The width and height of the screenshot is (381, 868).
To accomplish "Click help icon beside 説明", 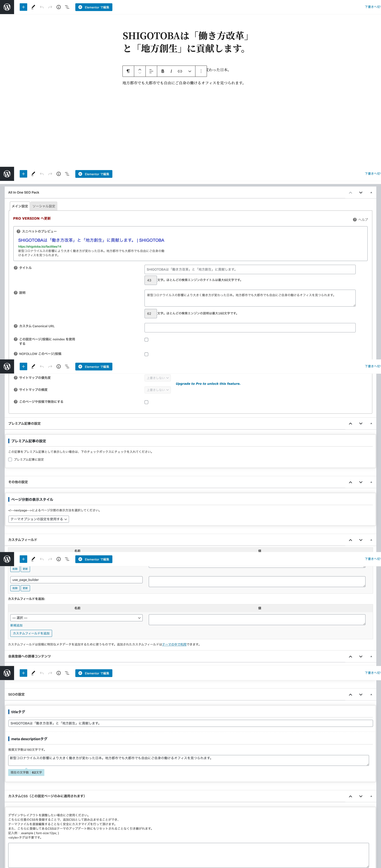I will [x=15, y=293].
